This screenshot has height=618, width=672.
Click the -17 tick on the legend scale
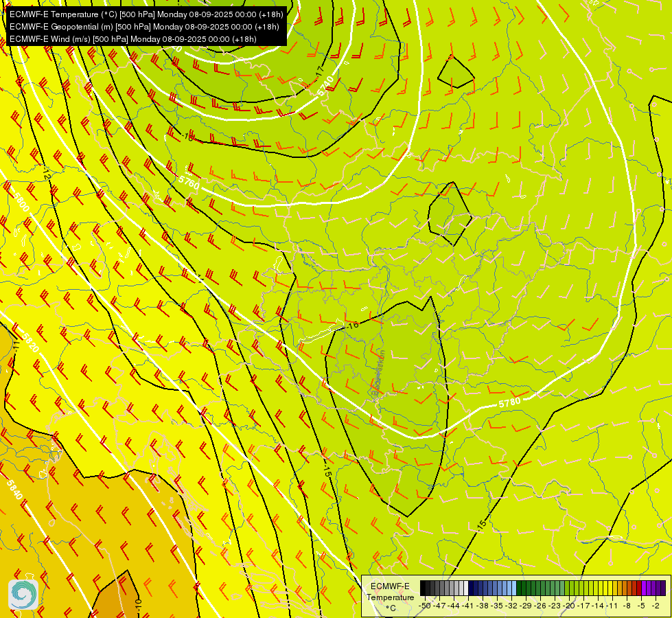pos(584,606)
